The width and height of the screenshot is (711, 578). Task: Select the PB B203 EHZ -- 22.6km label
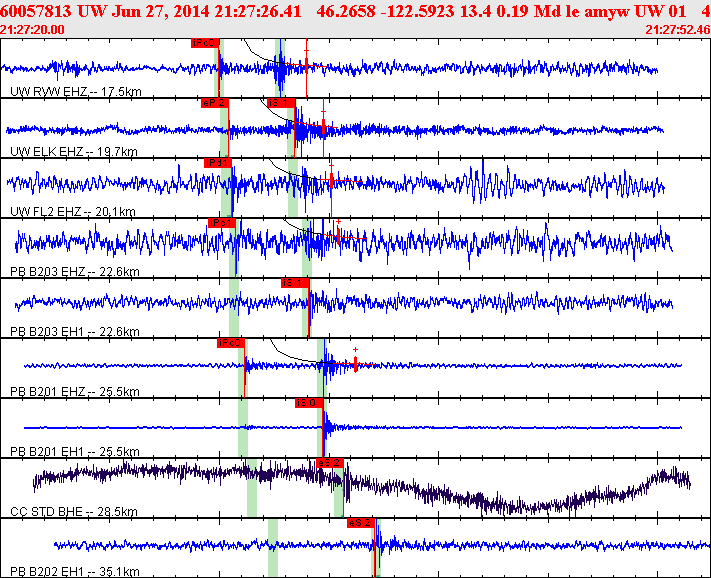[74, 272]
